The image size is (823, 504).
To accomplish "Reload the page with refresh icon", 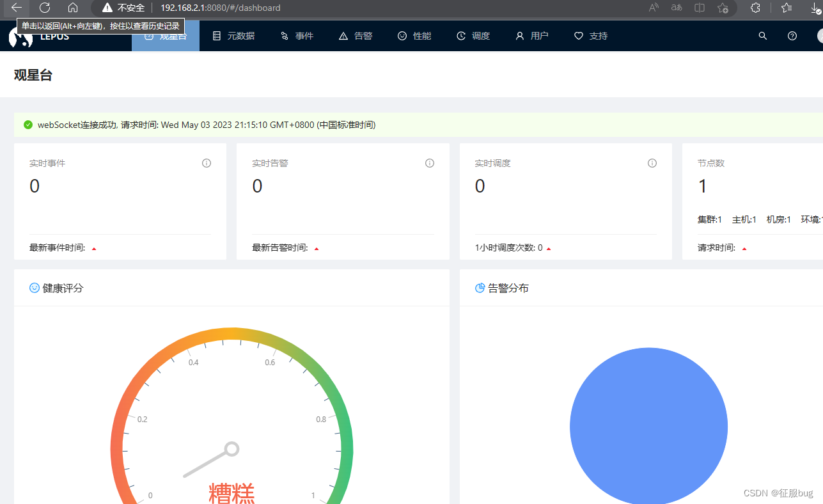I will [45, 8].
